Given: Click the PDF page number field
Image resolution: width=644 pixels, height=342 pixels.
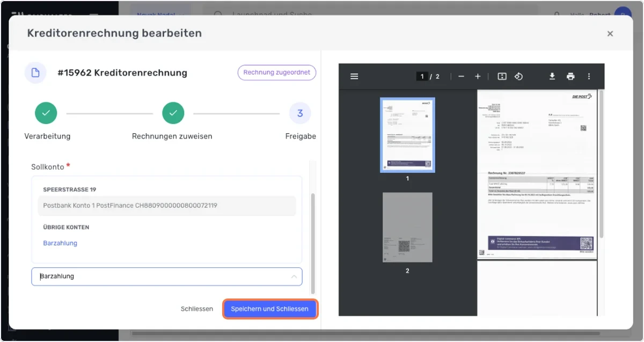Looking at the screenshot, I should point(422,76).
